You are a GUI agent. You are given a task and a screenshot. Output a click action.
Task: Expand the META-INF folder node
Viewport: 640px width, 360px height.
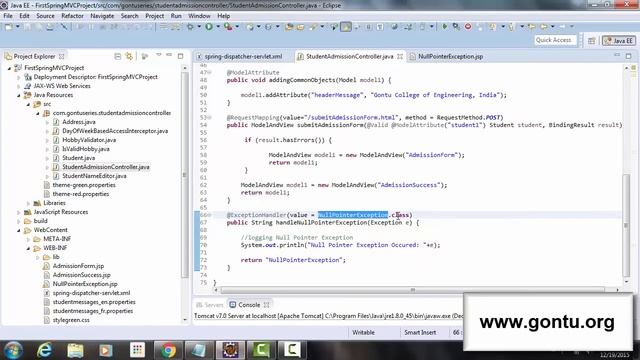coord(28,239)
